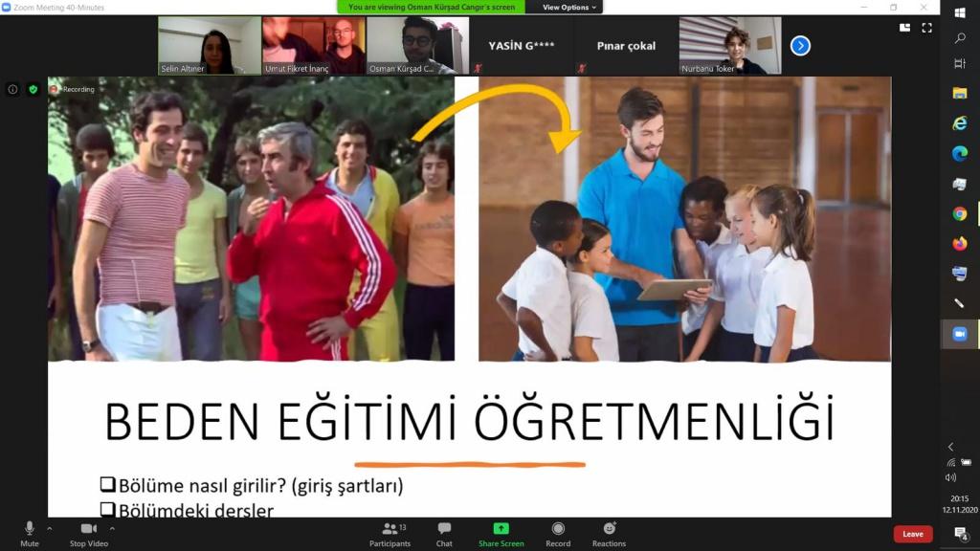Switch the video layout view icon
Image resolution: width=980 pixels, height=551 pixels.
coord(904,28)
